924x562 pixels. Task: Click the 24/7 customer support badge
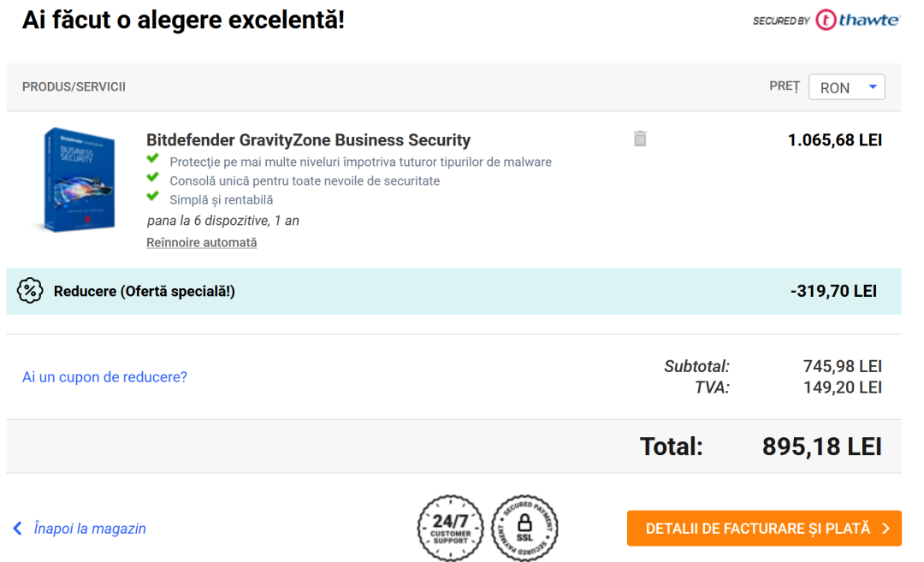point(451,527)
